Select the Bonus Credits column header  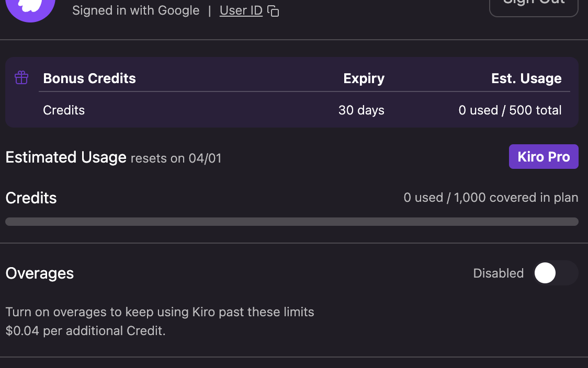[x=89, y=78]
